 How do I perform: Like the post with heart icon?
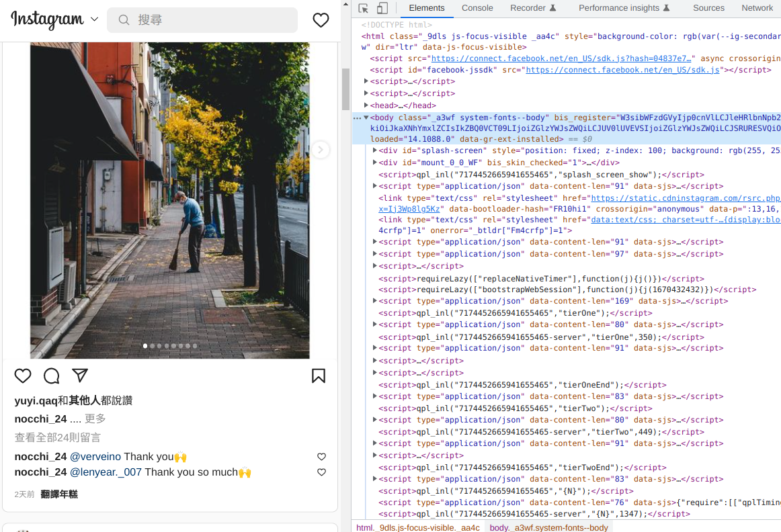click(x=23, y=376)
